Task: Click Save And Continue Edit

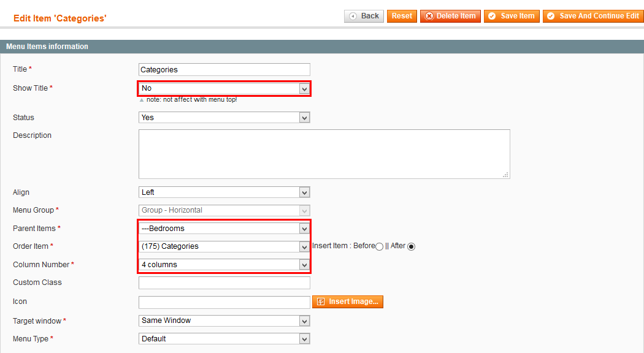Action: coord(593,16)
